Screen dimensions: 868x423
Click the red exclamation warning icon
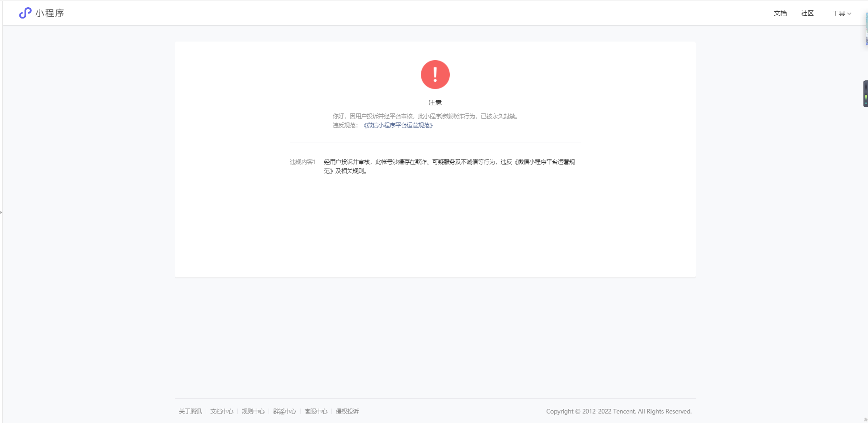tap(435, 75)
